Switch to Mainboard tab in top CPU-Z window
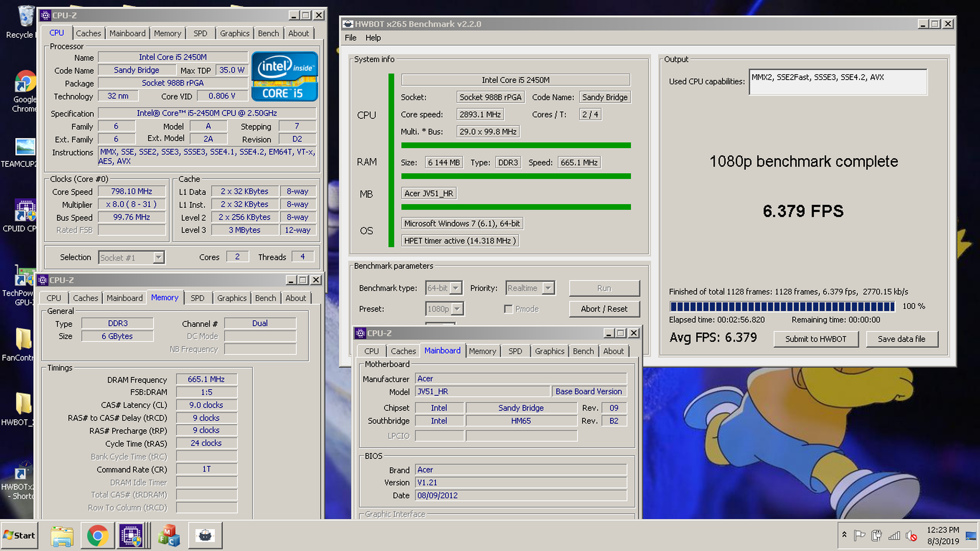Viewport: 980px width, 551px height. coord(127,33)
